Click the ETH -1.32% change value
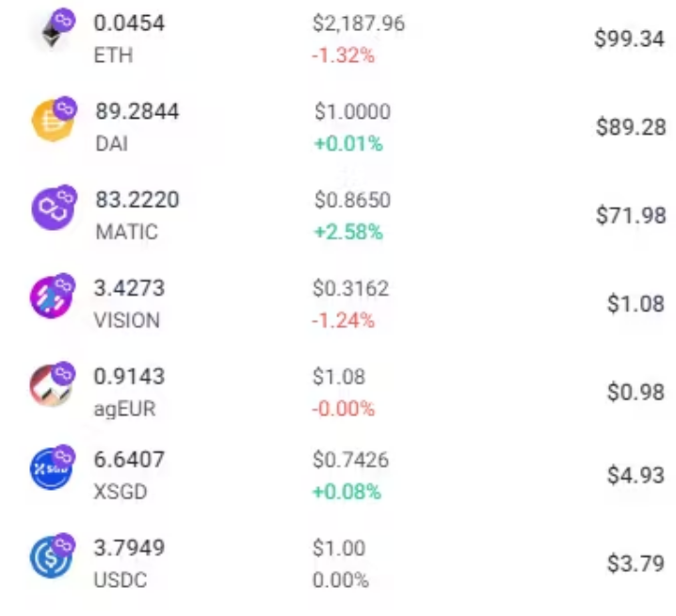The width and height of the screenshot is (676, 616). coord(343,56)
